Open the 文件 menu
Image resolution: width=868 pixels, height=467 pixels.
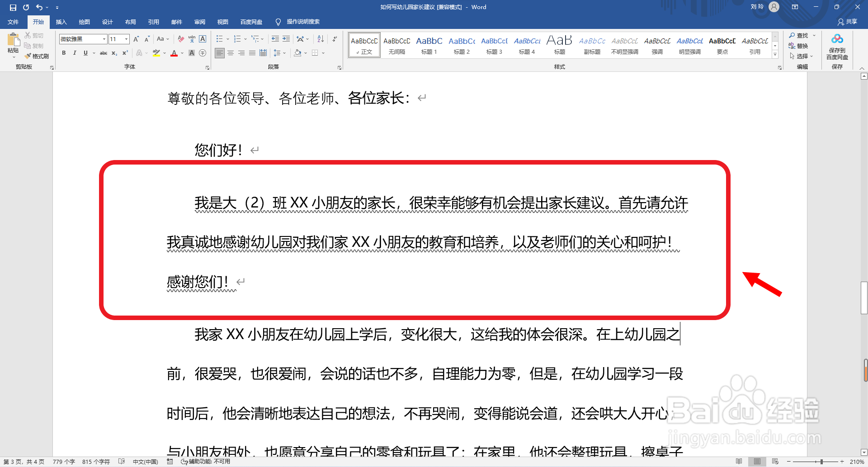coord(13,22)
